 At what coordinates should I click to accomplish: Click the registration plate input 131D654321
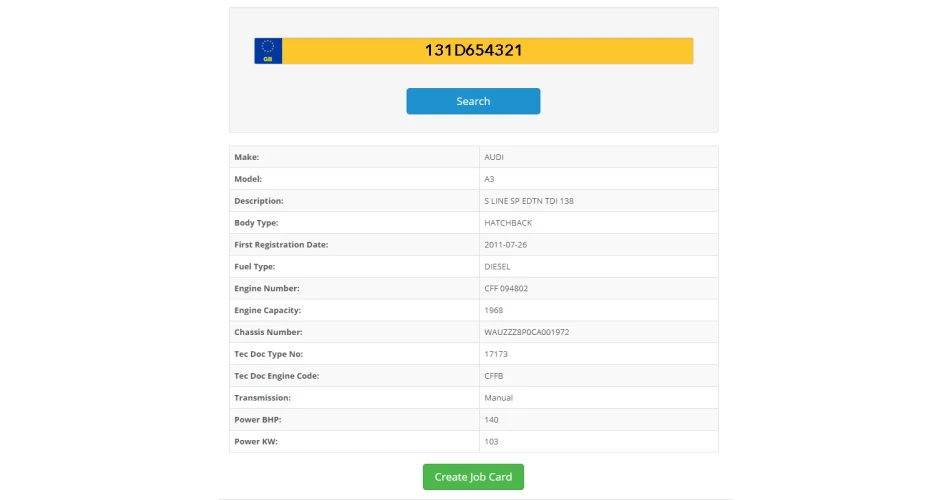[487, 50]
